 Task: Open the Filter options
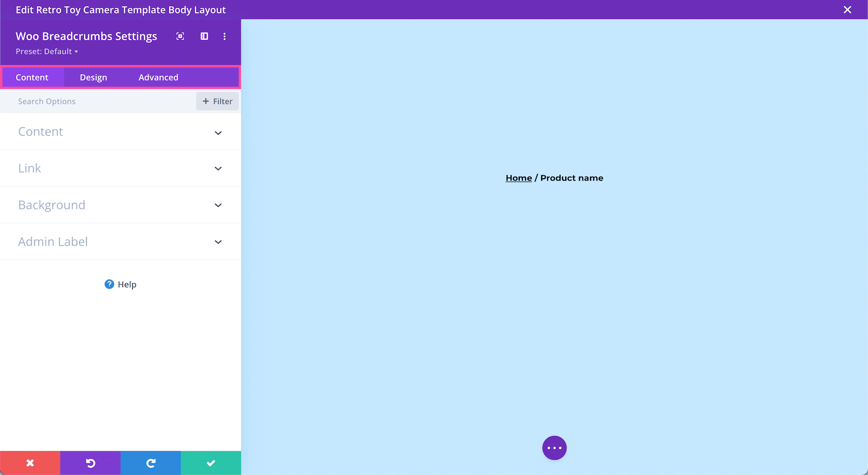click(x=217, y=101)
